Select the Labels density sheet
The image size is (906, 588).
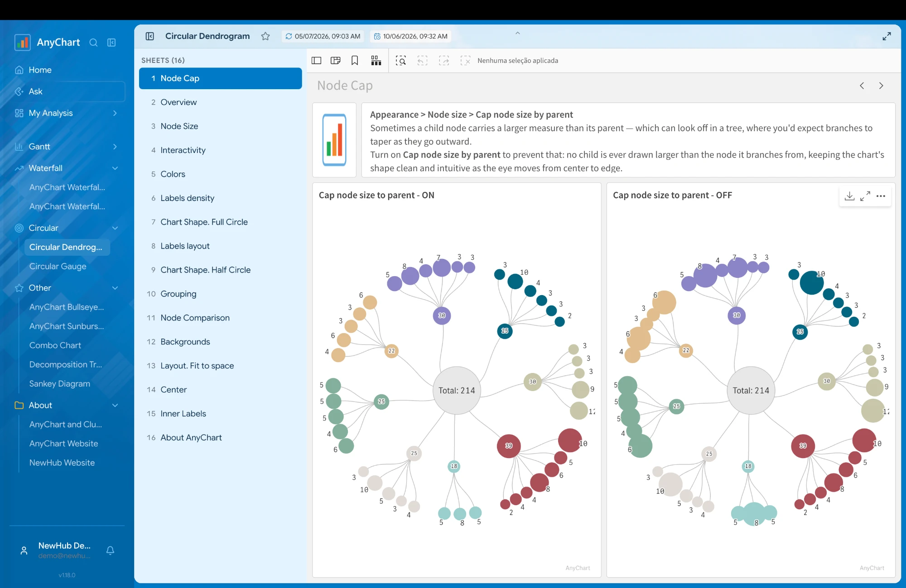point(221,198)
